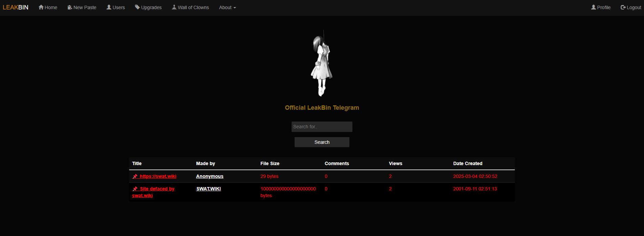Click the Users person icon
The width and height of the screenshot is (644, 236).
(x=109, y=7)
